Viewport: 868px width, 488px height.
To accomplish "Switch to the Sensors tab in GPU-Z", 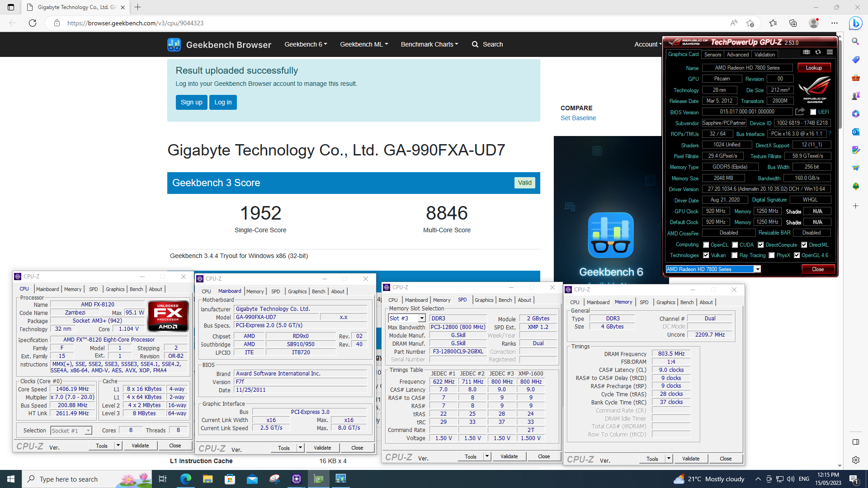I will click(x=712, y=55).
